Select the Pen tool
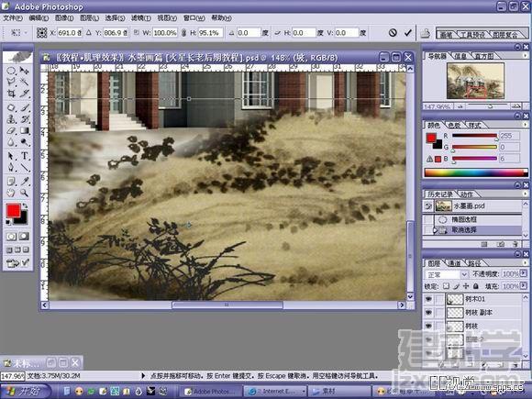 pos(11,167)
